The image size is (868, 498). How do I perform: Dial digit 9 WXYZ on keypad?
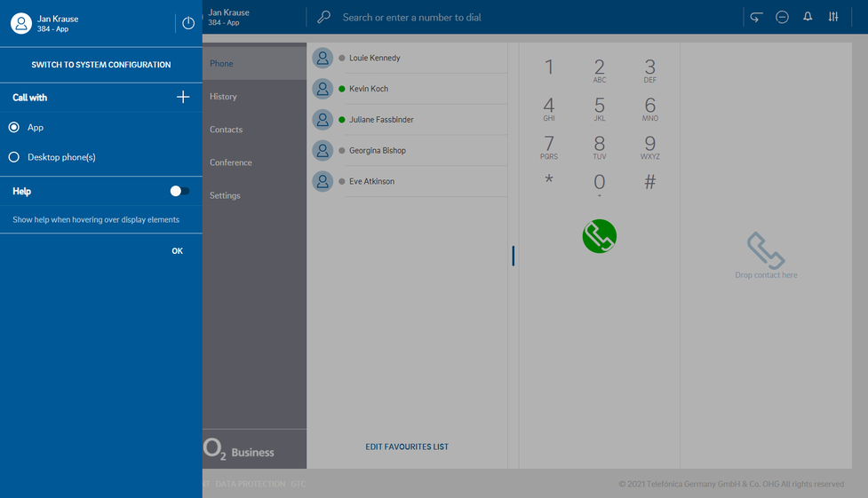pos(650,146)
